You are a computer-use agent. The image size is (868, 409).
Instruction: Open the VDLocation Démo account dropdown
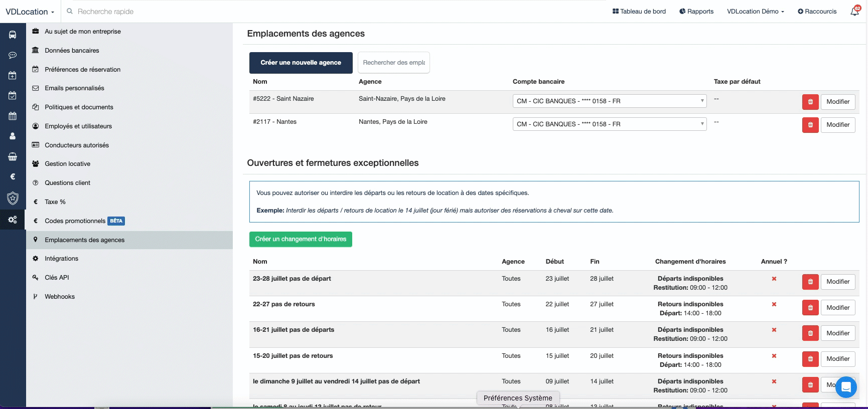[x=755, y=12]
